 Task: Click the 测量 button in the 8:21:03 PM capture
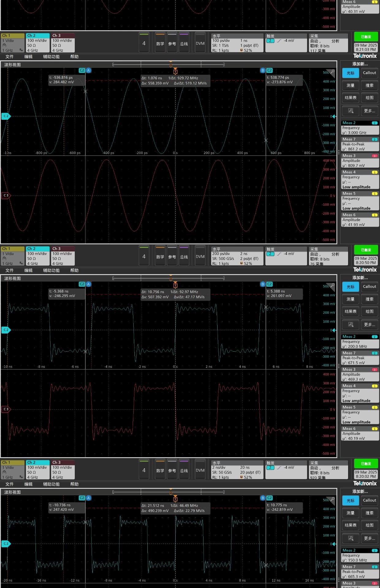[350, 85]
